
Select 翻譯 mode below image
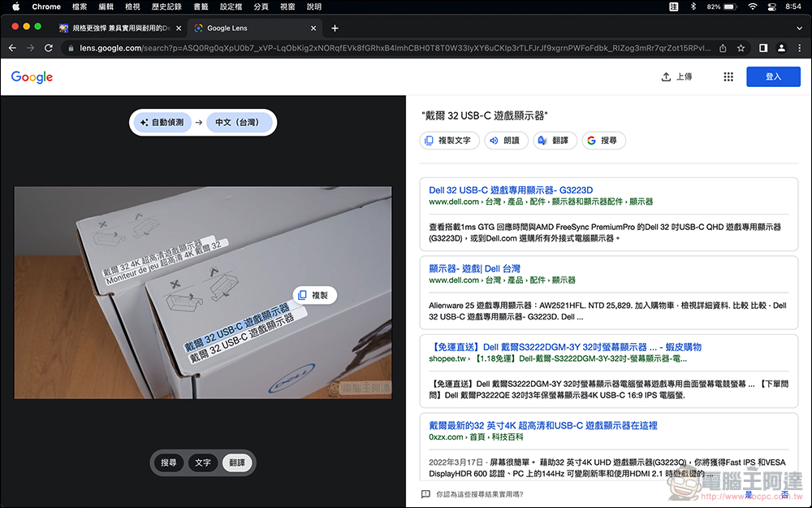[237, 463]
